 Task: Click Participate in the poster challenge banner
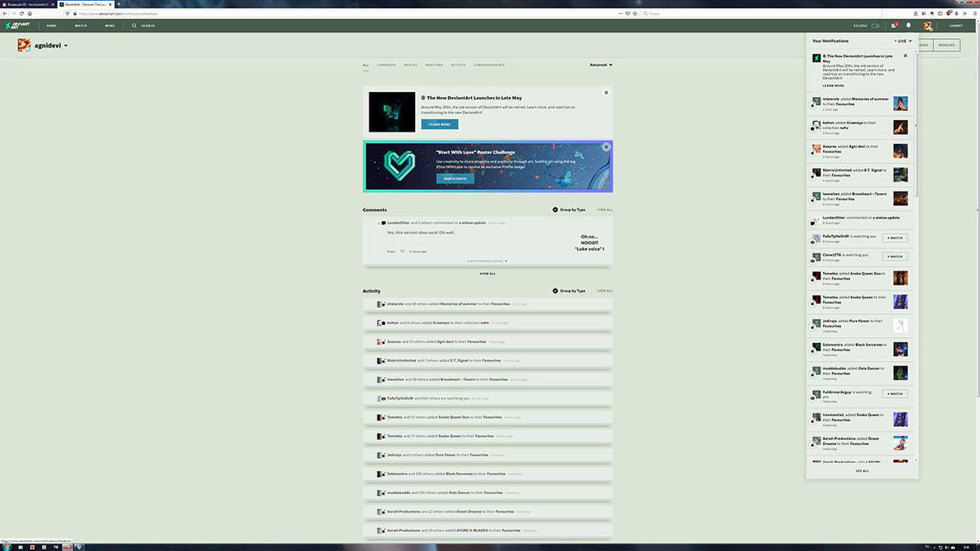455,179
